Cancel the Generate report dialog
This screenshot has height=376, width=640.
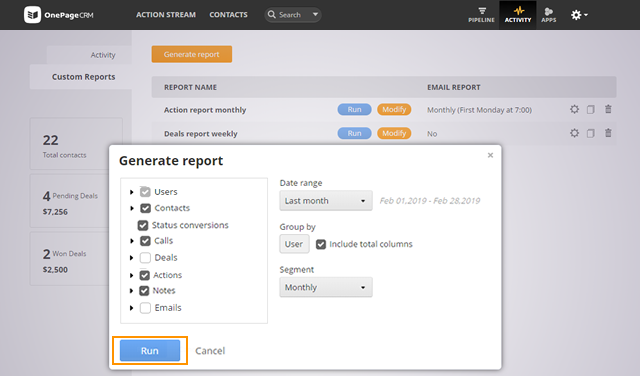(x=210, y=351)
